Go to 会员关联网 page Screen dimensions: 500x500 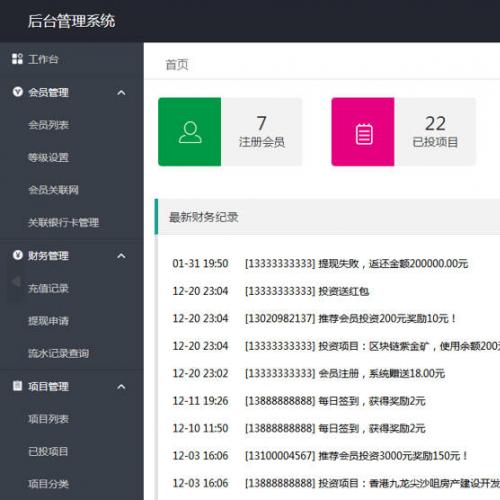click(x=53, y=190)
